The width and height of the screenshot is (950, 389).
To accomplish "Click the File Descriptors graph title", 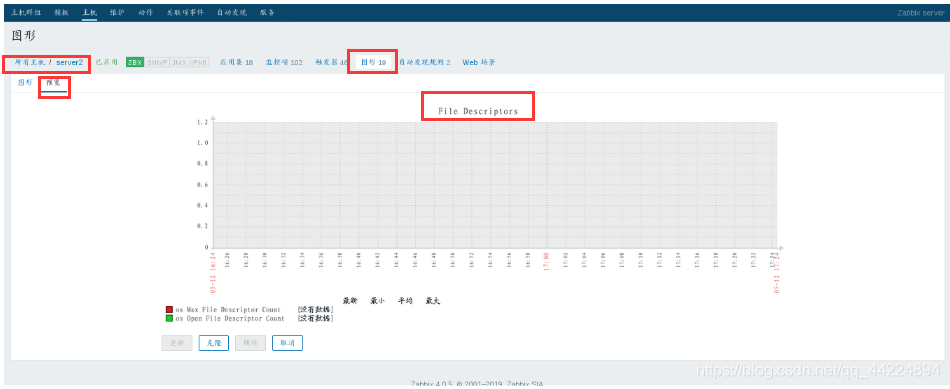I will [x=478, y=111].
